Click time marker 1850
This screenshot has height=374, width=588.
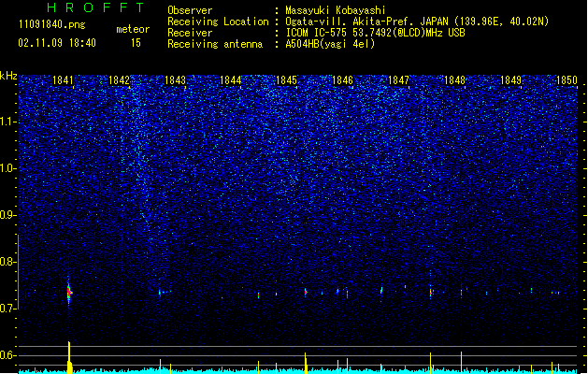566,80
